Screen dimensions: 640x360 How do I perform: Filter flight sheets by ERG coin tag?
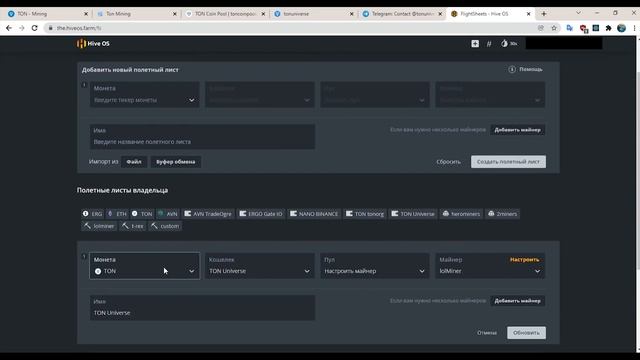pos(92,213)
